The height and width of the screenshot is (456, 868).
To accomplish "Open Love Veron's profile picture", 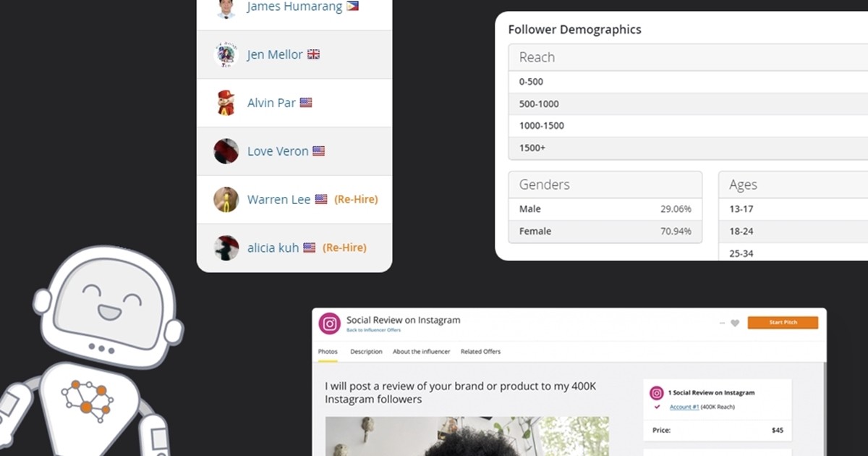I will (226, 151).
